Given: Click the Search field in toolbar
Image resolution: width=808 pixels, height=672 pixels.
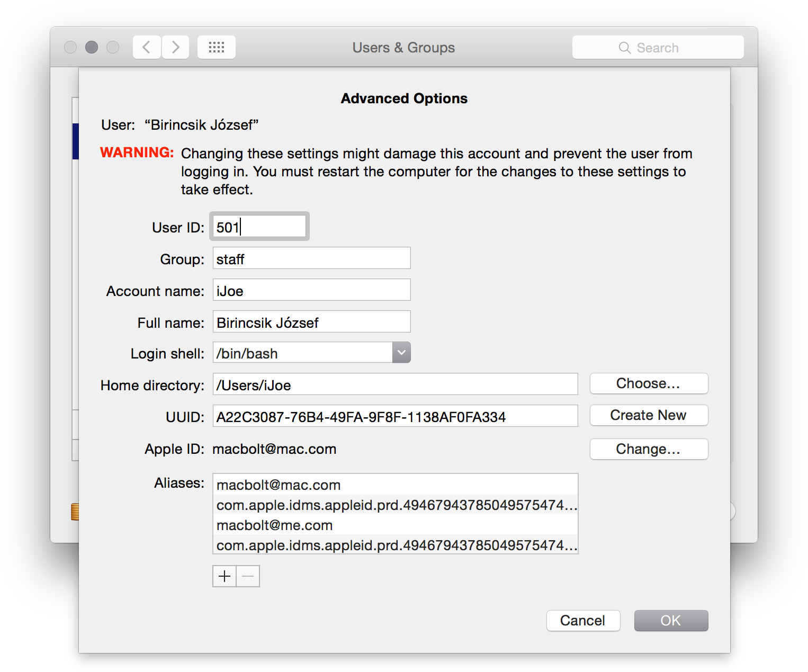Looking at the screenshot, I should (658, 47).
